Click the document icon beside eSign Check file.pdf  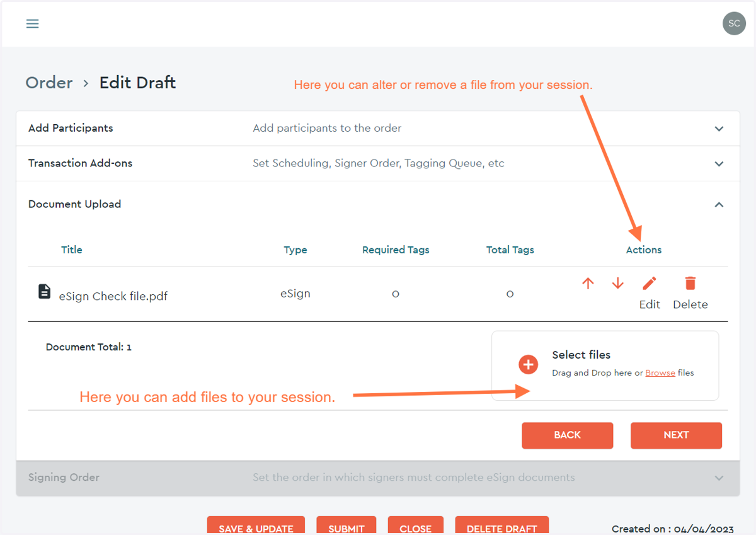44,291
